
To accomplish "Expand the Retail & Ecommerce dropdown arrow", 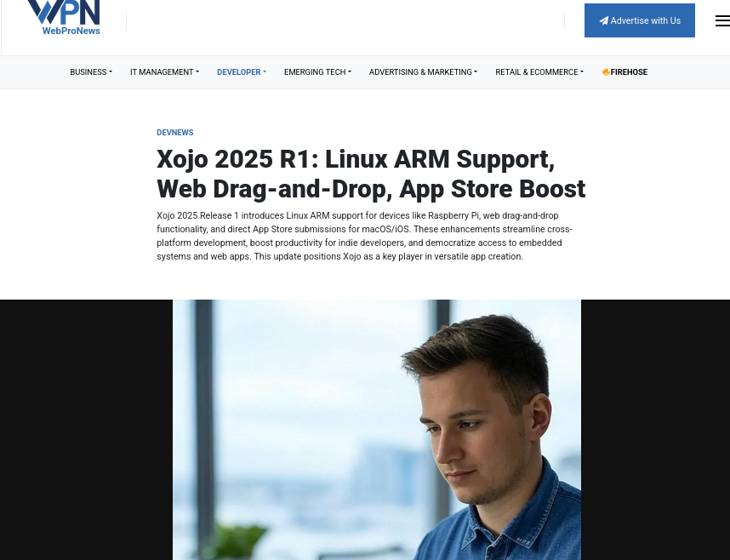I will [582, 72].
